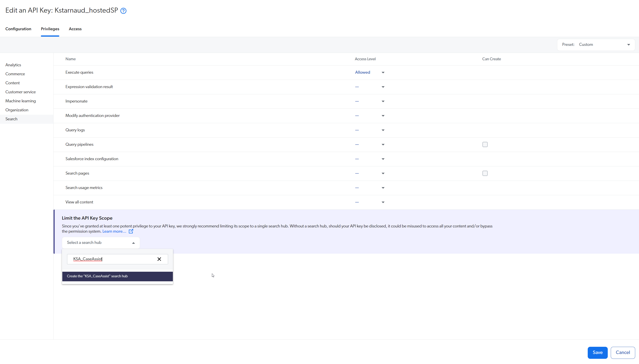Click the Limit the API Key Scope heading
The height and width of the screenshot is (364, 639).
click(x=87, y=218)
